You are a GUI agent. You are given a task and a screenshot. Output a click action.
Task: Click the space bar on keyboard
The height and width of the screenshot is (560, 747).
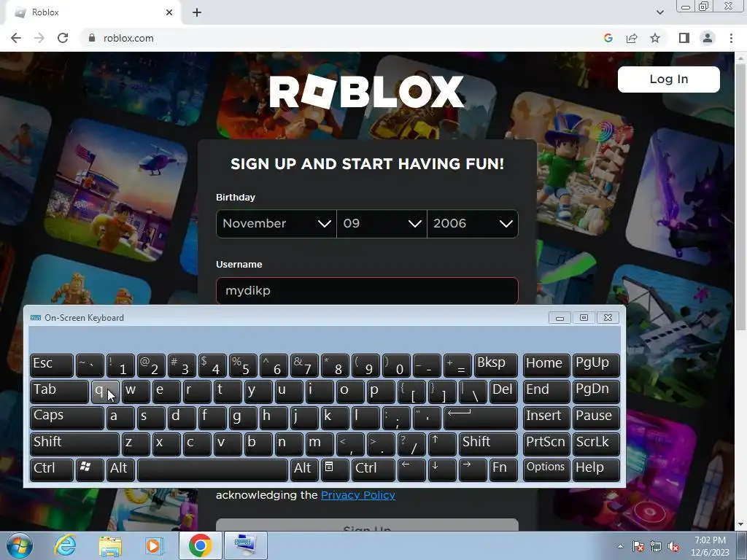tap(212, 470)
